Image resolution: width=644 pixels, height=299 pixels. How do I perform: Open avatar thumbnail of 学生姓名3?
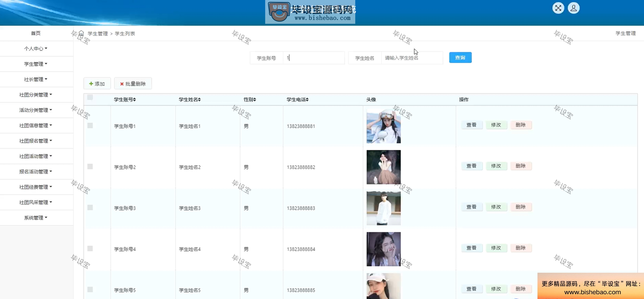[x=384, y=208]
